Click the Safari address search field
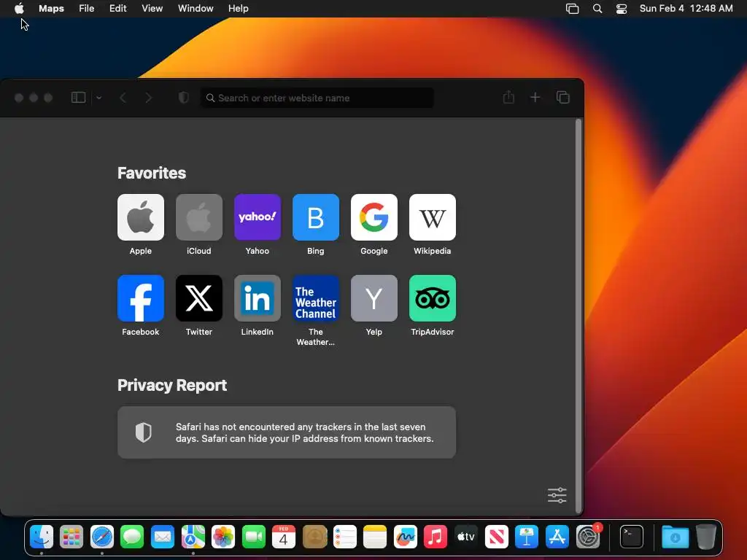This screenshot has width=747, height=560. tap(317, 98)
